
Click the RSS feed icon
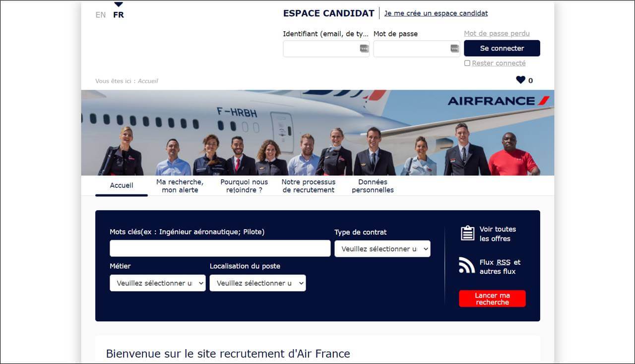click(x=467, y=265)
